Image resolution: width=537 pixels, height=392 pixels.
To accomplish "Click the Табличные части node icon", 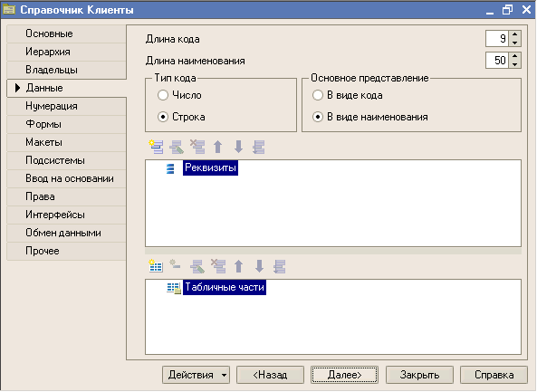I will 174,288.
